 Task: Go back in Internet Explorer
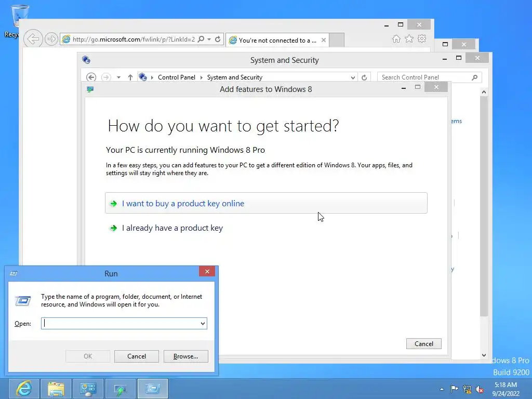pos(33,39)
